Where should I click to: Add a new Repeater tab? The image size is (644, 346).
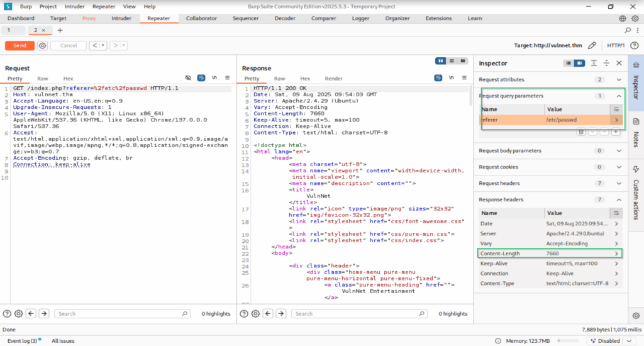coord(60,30)
